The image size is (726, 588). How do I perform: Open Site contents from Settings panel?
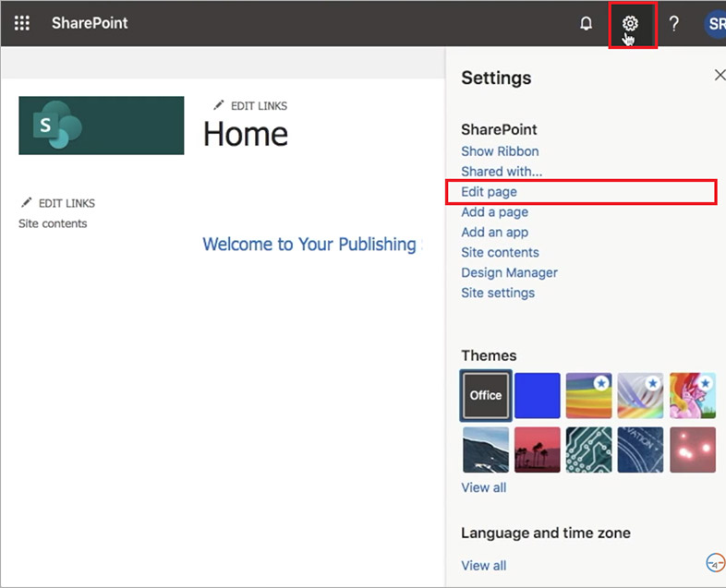(x=500, y=252)
